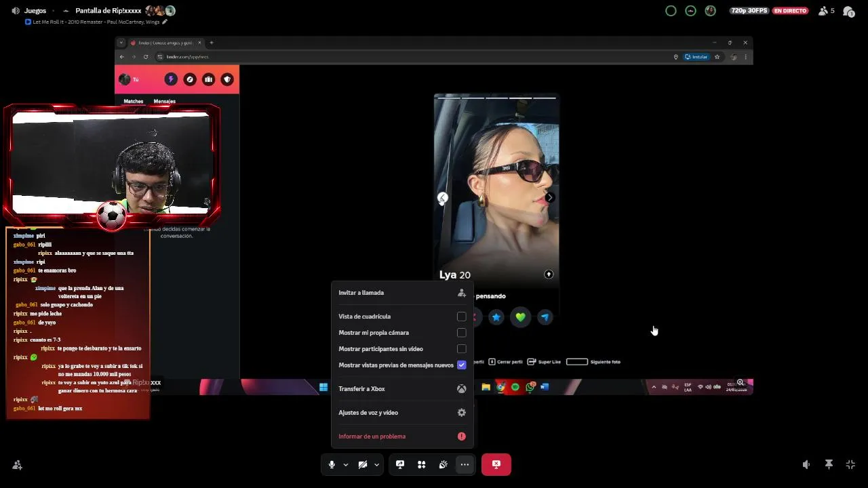Turn on the camera from the call bar
This screenshot has width=868, height=488.
click(363, 465)
